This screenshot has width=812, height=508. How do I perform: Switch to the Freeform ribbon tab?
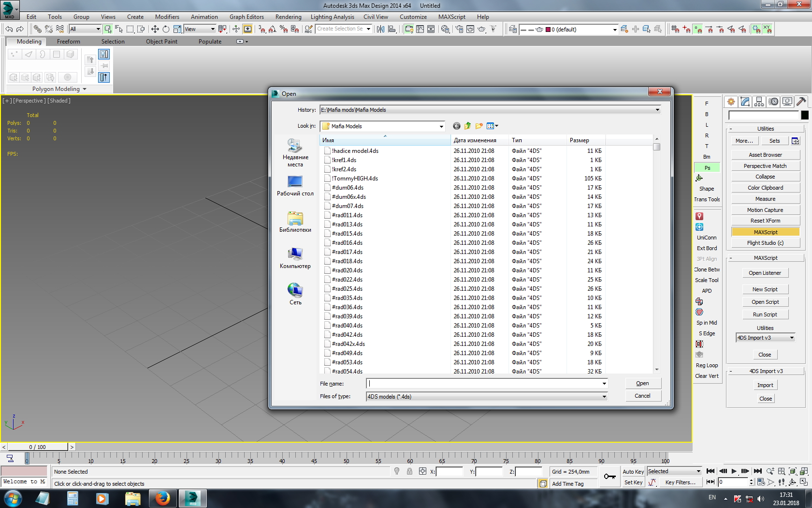coord(69,42)
